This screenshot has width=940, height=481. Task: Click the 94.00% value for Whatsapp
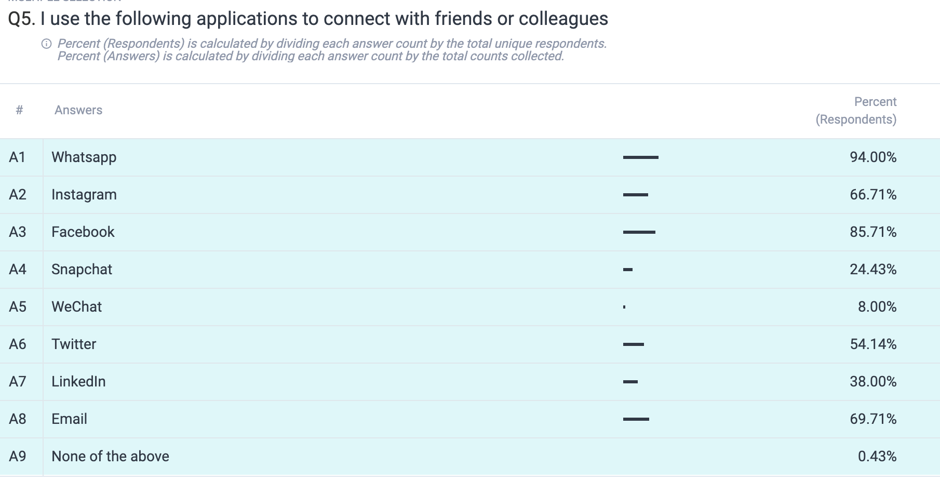click(873, 157)
